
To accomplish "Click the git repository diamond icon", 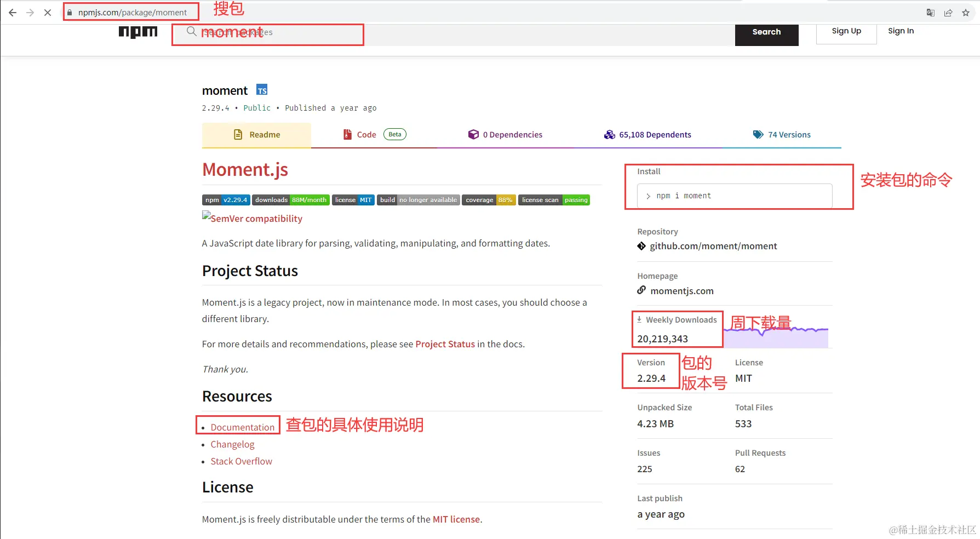I will [x=641, y=246].
